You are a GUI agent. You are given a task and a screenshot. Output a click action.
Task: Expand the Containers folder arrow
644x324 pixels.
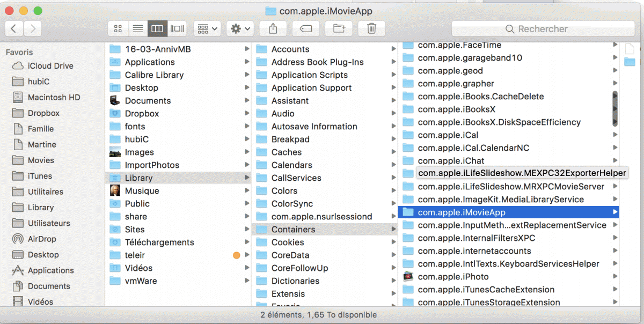393,230
